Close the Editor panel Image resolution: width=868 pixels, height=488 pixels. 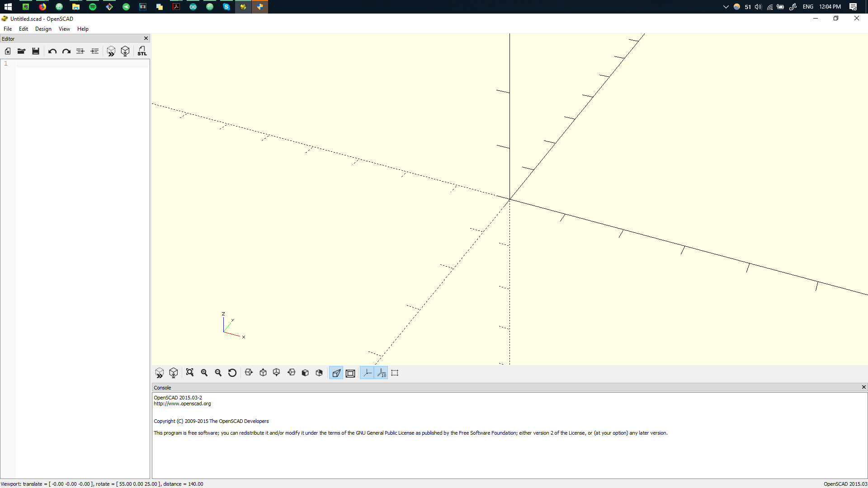tap(146, 38)
